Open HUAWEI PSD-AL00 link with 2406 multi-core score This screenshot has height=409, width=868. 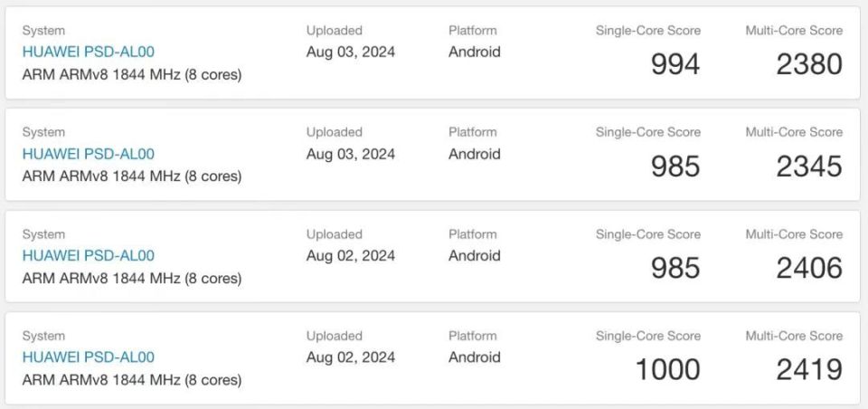(89, 256)
